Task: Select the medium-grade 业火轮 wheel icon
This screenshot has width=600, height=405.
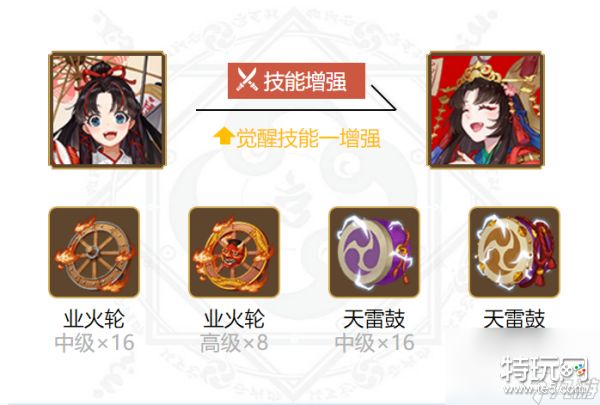Action: pos(94,252)
